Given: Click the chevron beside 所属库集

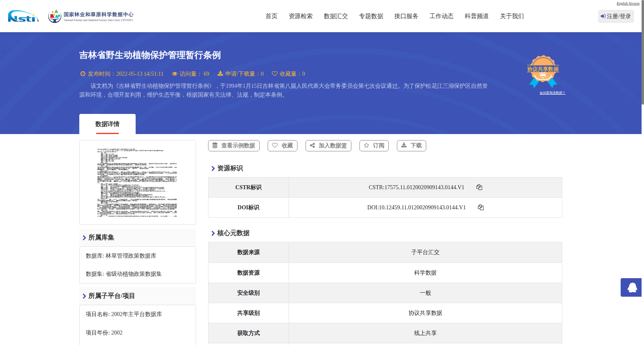Looking at the screenshot, I should click(84, 238).
